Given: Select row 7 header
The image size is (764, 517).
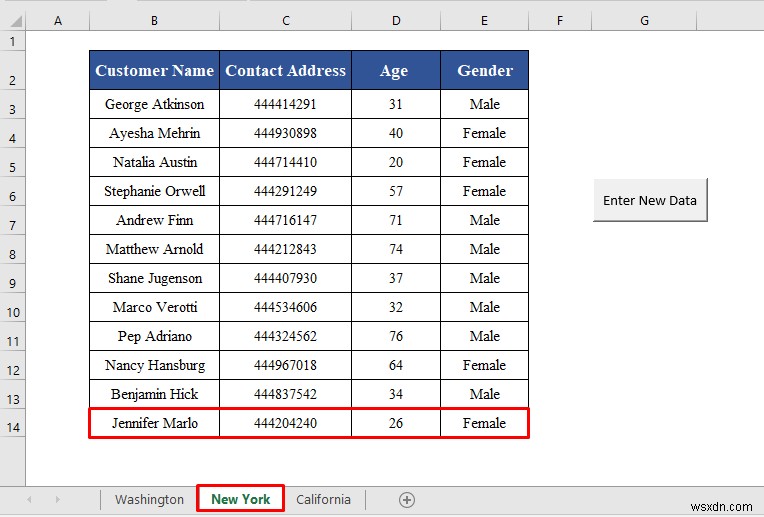Looking at the screenshot, I should click(x=13, y=220).
